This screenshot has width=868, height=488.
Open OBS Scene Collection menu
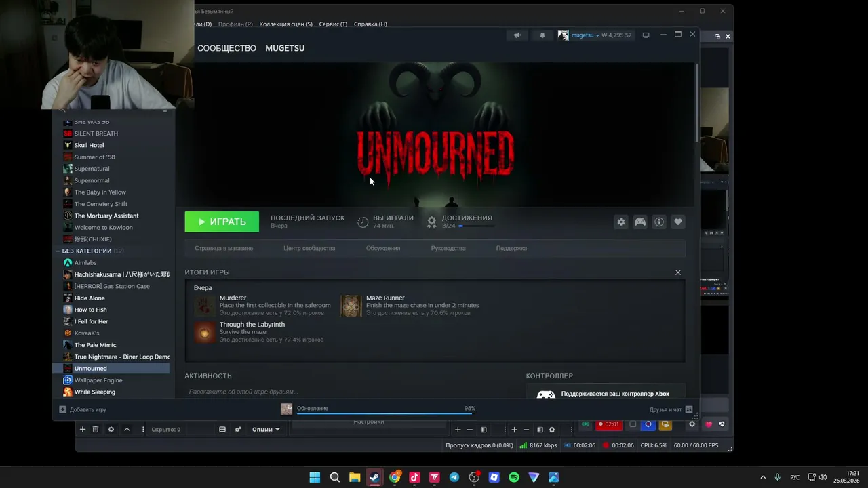pyautogui.click(x=285, y=24)
